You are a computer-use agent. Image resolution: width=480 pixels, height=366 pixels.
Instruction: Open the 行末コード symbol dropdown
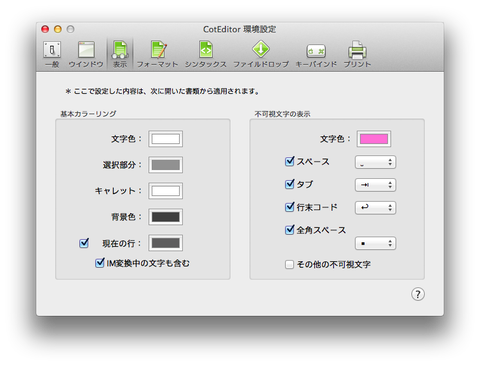pyautogui.click(x=375, y=208)
